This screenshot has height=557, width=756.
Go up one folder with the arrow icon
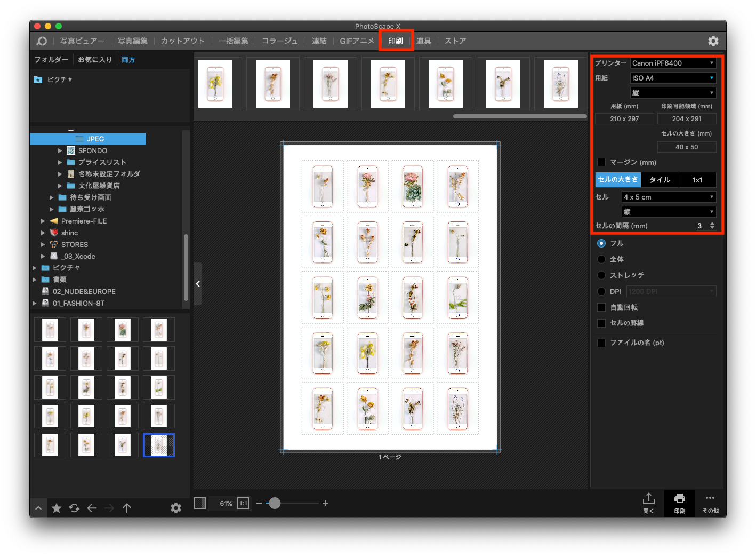(x=127, y=508)
